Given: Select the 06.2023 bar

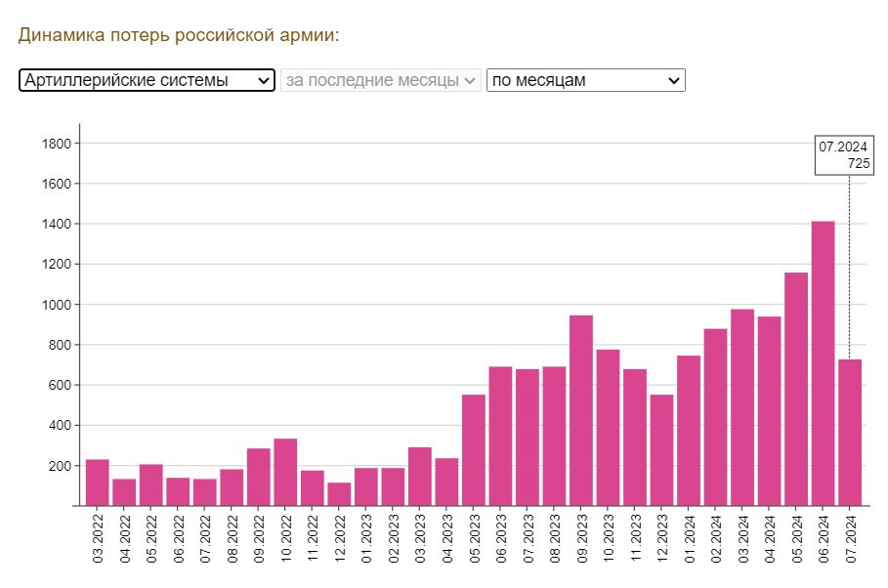Looking at the screenshot, I should coord(500,437).
